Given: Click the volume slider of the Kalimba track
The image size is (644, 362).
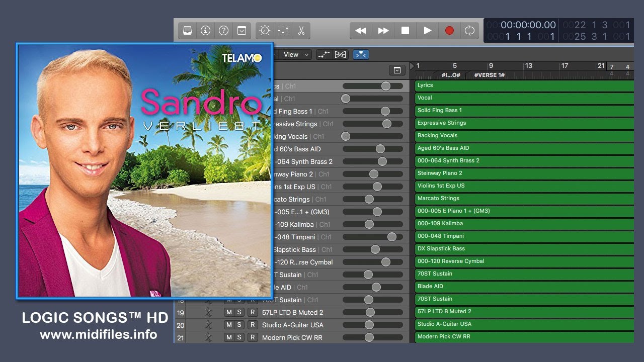Looking at the screenshot, I should point(373,224).
